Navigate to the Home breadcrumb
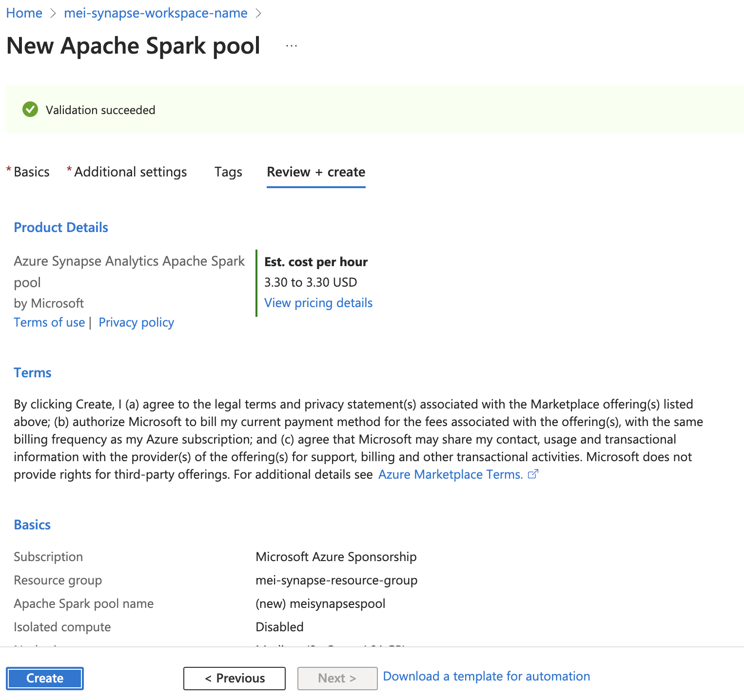The image size is (744, 700). 24,13
